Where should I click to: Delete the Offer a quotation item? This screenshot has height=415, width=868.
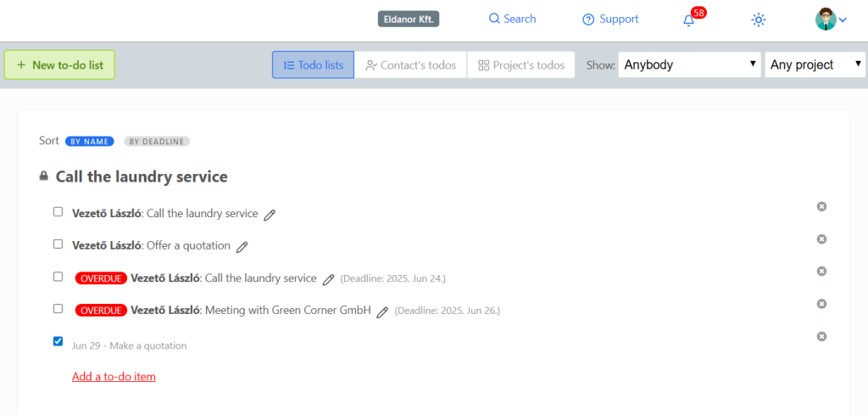coord(821,238)
